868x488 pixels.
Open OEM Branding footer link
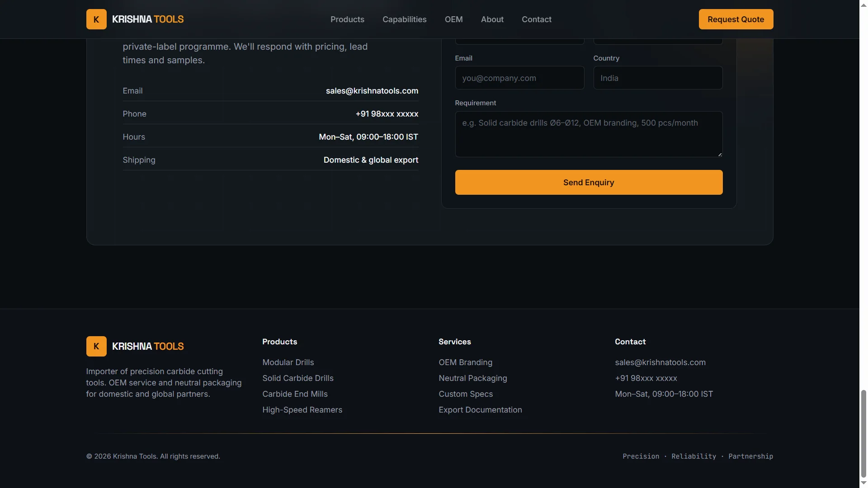(x=465, y=362)
